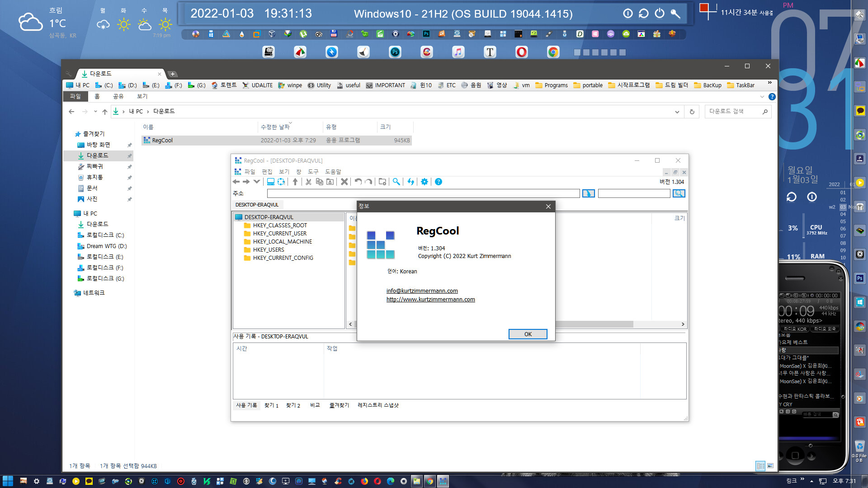This screenshot has height=488, width=868.
Task: Open the 홈 ribbon tab in Explorer
Action: (x=97, y=96)
